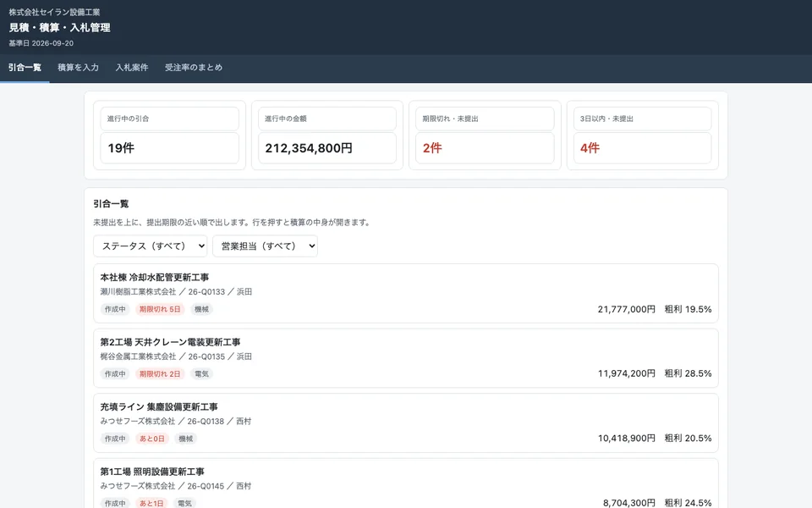Click the 作成中 badge on the 26-Q0138 row

pyautogui.click(x=115, y=439)
